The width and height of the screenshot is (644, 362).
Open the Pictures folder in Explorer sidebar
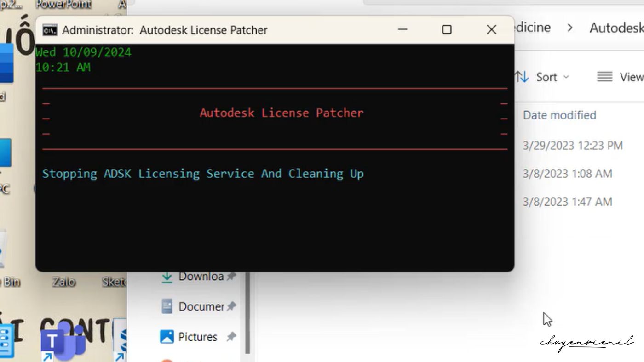click(x=198, y=337)
